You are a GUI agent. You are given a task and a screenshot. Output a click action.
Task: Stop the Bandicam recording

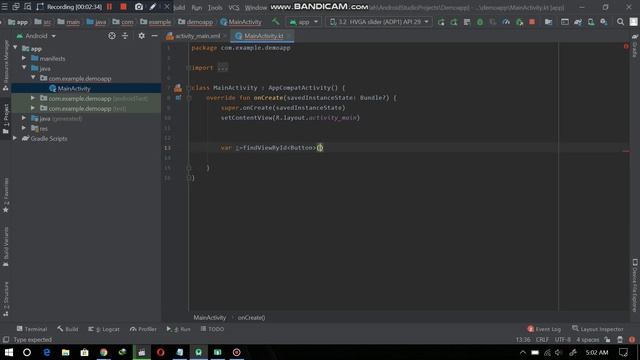123,7
